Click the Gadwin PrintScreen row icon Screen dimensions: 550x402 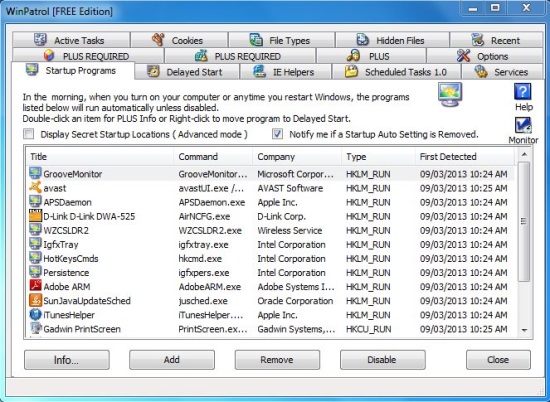point(35,328)
